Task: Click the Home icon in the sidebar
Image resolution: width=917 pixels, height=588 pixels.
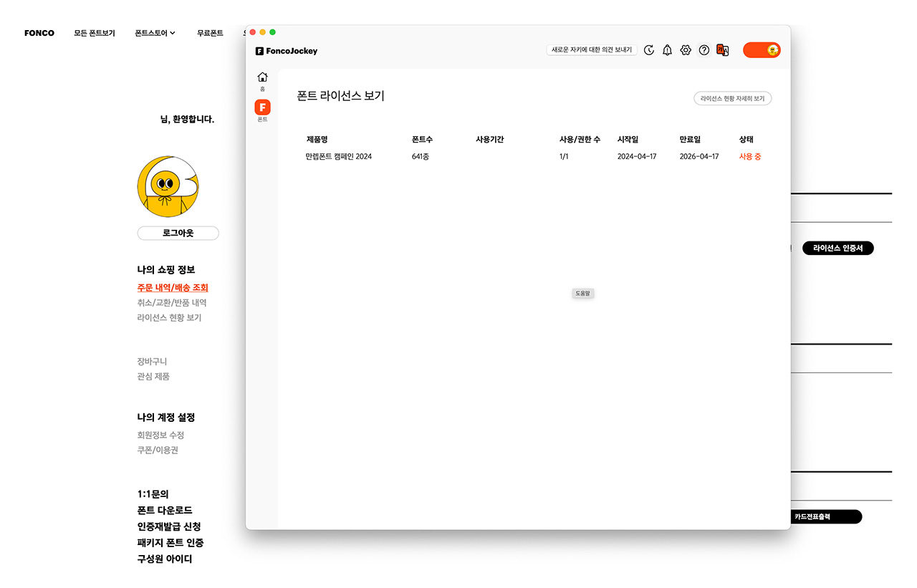Action: click(x=262, y=77)
